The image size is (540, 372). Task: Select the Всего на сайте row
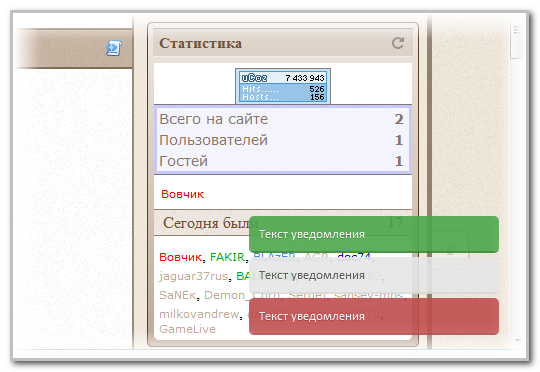283,119
